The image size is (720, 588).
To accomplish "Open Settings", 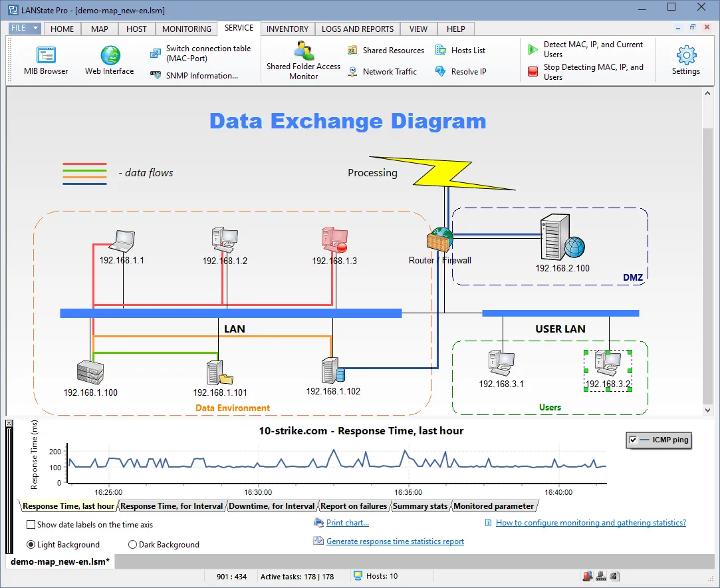I will click(685, 60).
